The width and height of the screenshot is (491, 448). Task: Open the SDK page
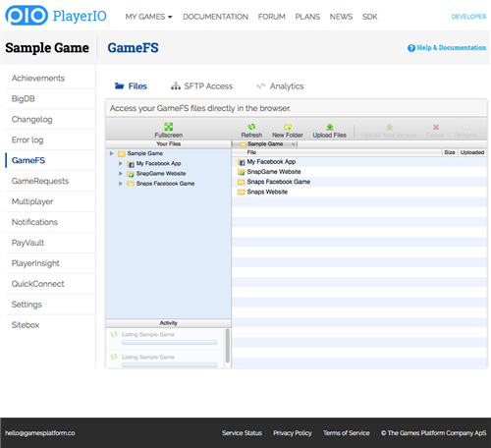coord(370,17)
